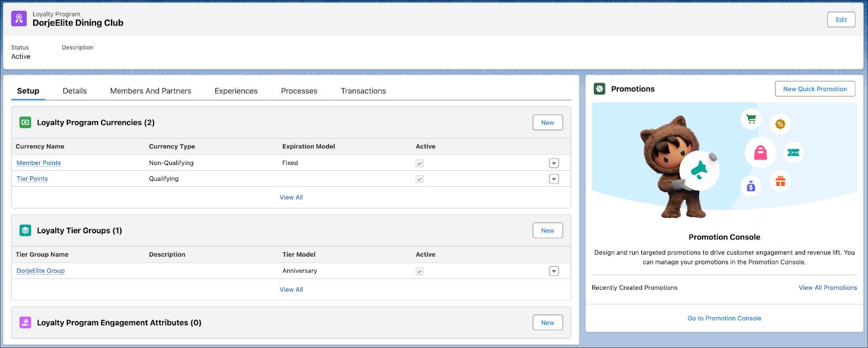Open the Transactions tab
Screen dimensions: 868x348
(363, 91)
